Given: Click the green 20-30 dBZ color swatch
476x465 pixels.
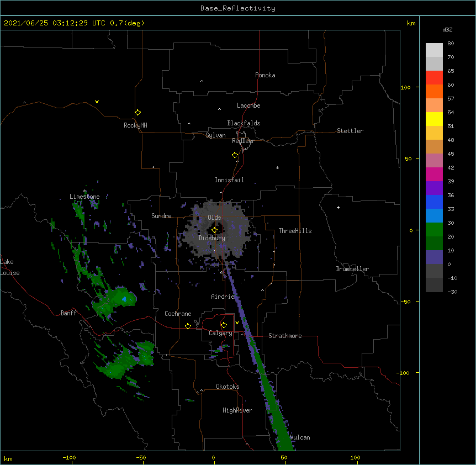Looking at the screenshot, I should click(434, 230).
